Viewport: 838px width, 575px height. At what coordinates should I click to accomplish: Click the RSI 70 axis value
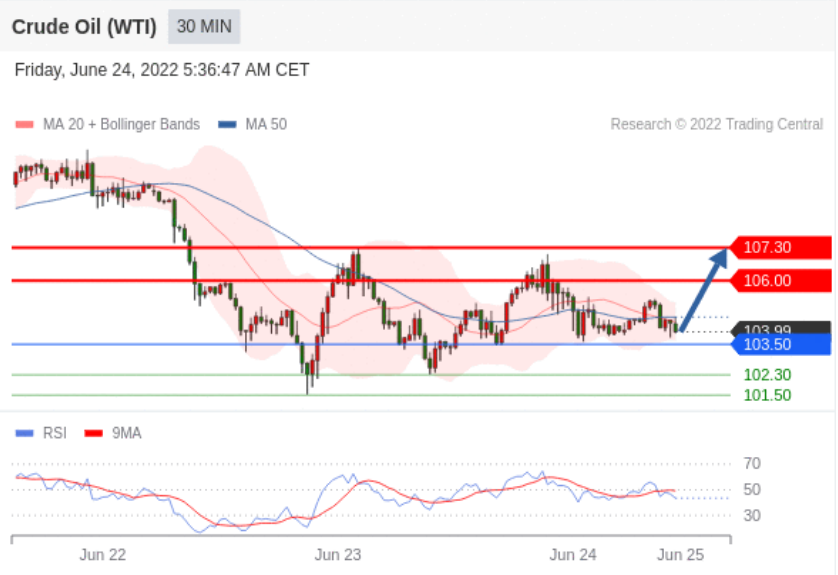[x=752, y=463]
